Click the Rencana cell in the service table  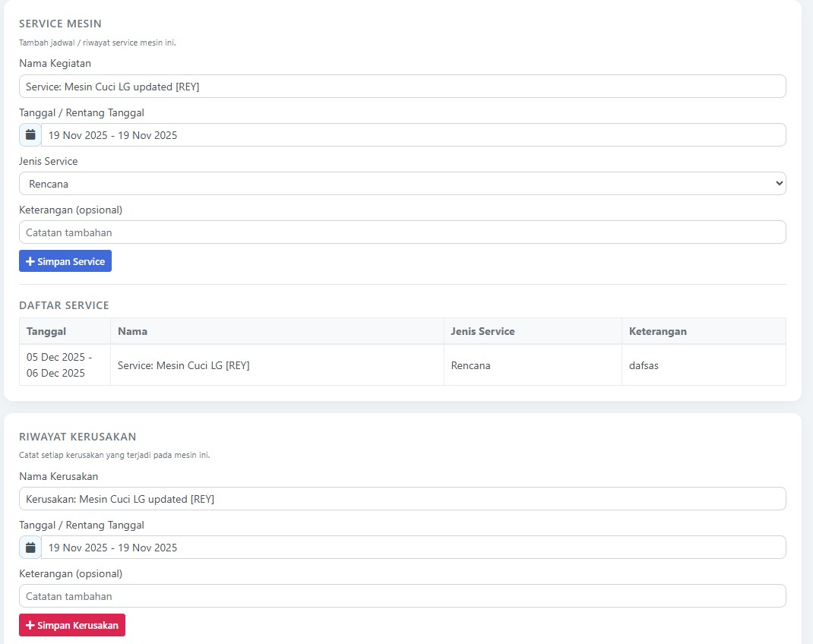pos(471,365)
